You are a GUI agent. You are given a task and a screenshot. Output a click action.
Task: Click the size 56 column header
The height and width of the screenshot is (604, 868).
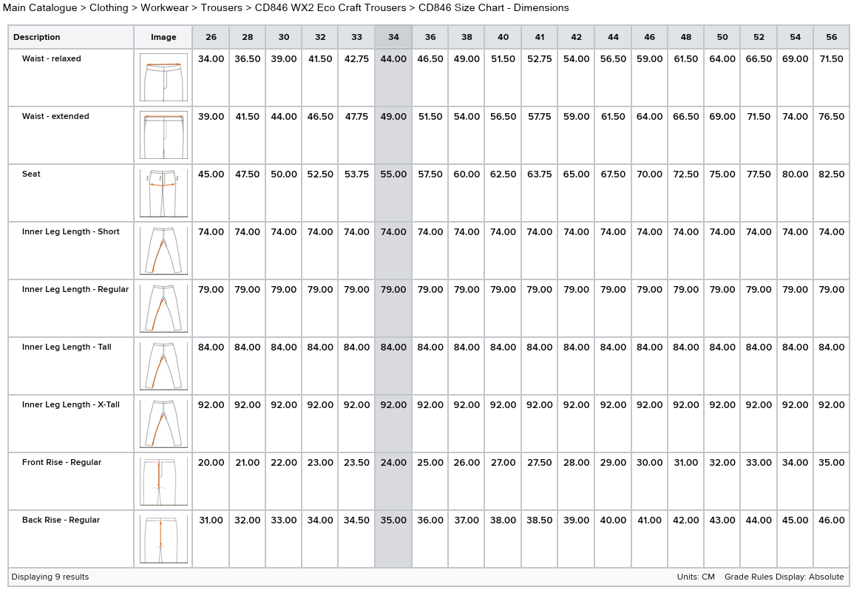(832, 37)
